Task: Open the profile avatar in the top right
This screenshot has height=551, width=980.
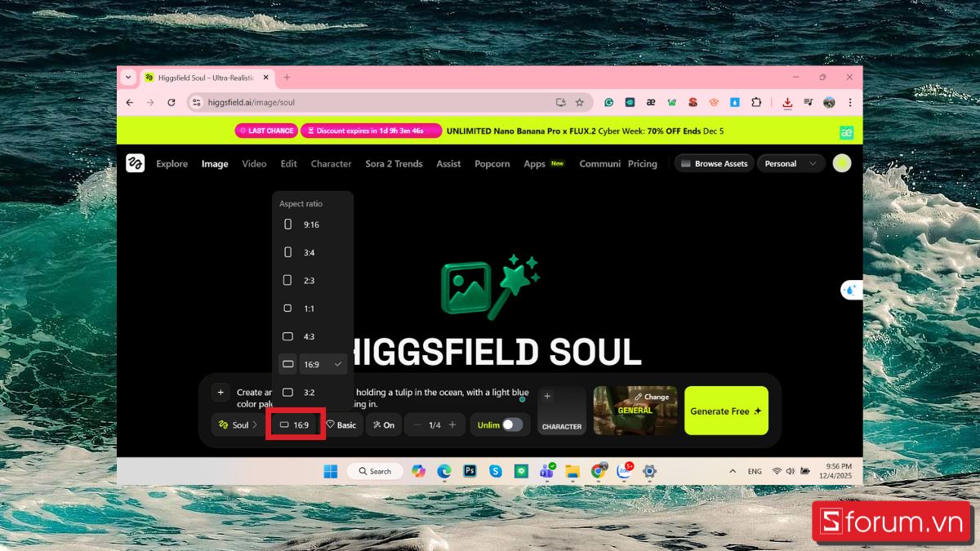Action: (841, 163)
